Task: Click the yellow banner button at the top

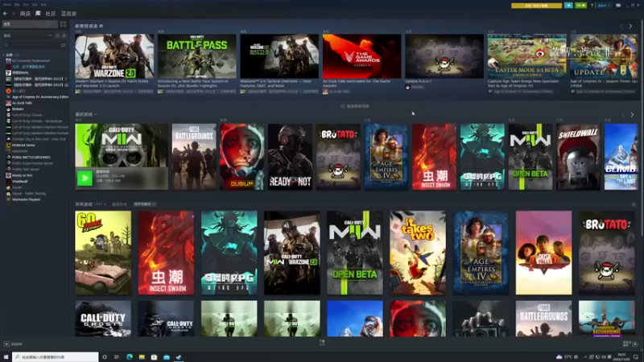Action: (x=536, y=6)
